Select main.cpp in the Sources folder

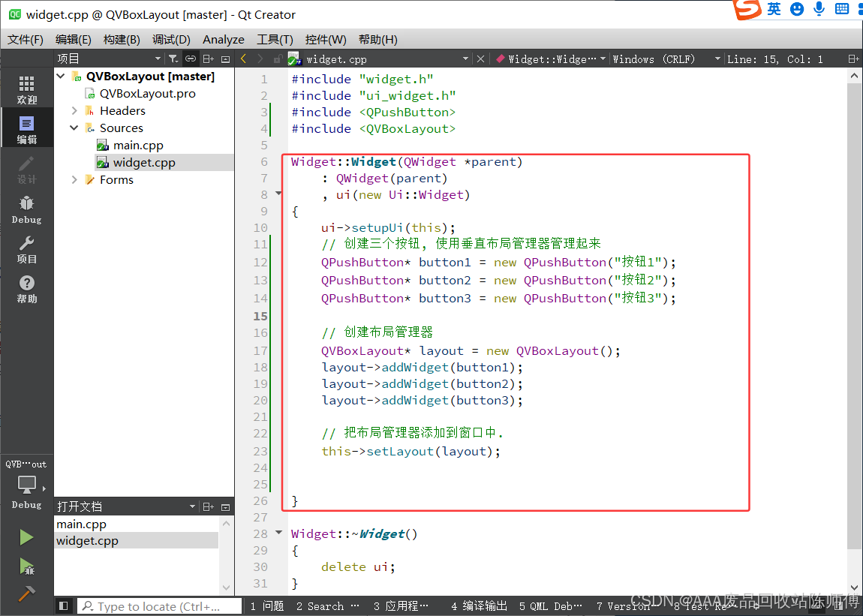pos(138,146)
